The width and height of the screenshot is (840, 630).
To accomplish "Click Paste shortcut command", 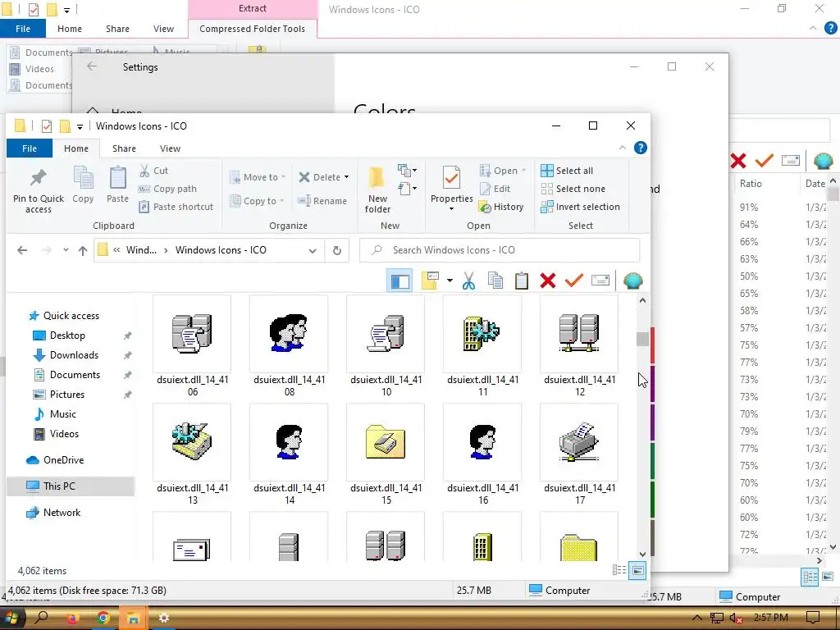I will tap(176, 206).
